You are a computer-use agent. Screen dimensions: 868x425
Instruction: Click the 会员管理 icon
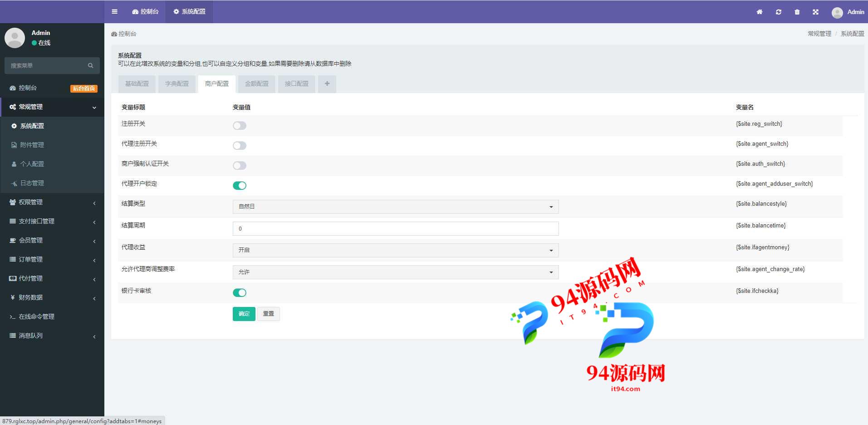pyautogui.click(x=13, y=240)
